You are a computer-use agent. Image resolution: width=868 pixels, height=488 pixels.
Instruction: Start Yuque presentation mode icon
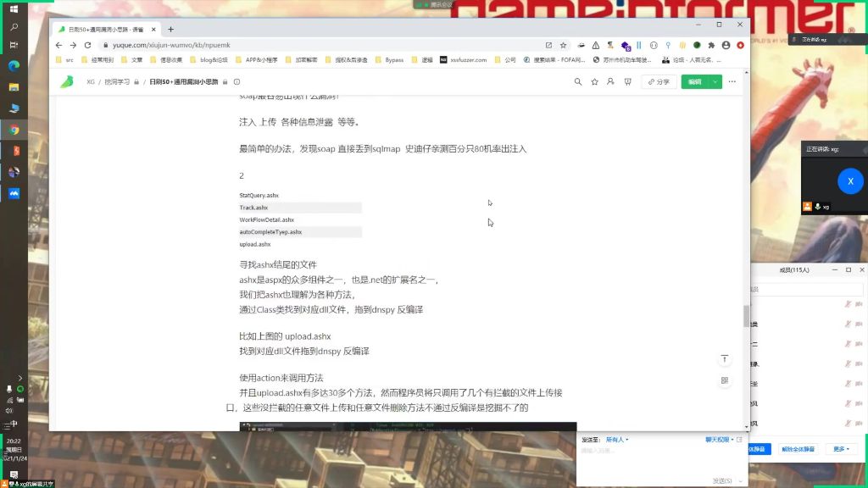tap(628, 82)
